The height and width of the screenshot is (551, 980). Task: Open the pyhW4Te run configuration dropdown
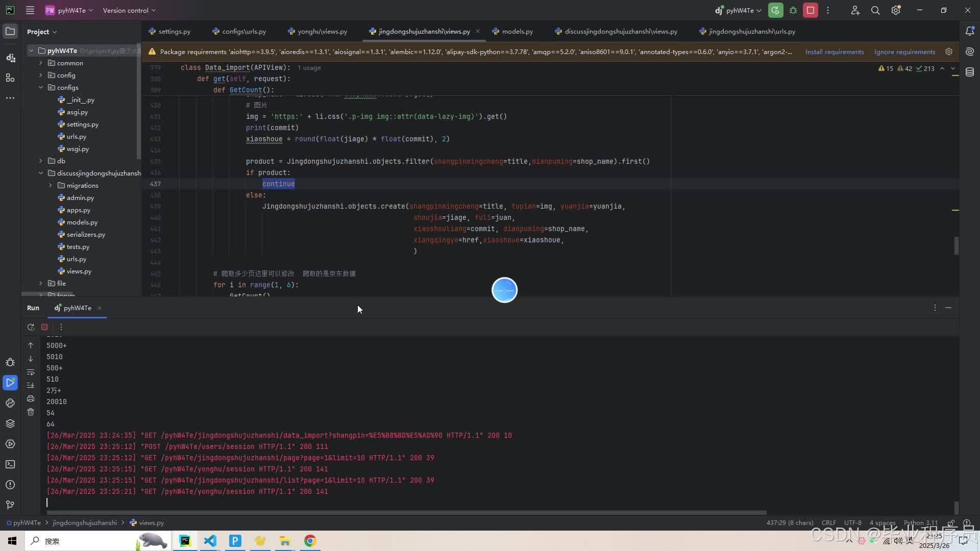tap(738, 10)
